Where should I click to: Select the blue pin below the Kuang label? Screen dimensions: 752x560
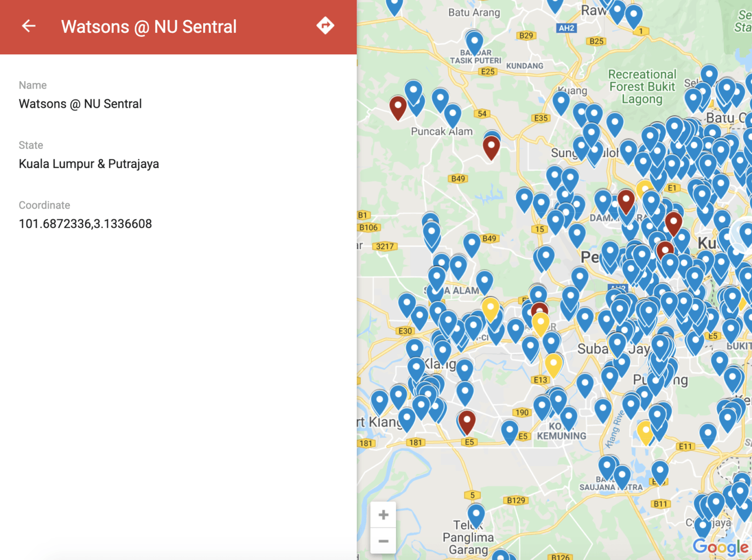pos(561,103)
